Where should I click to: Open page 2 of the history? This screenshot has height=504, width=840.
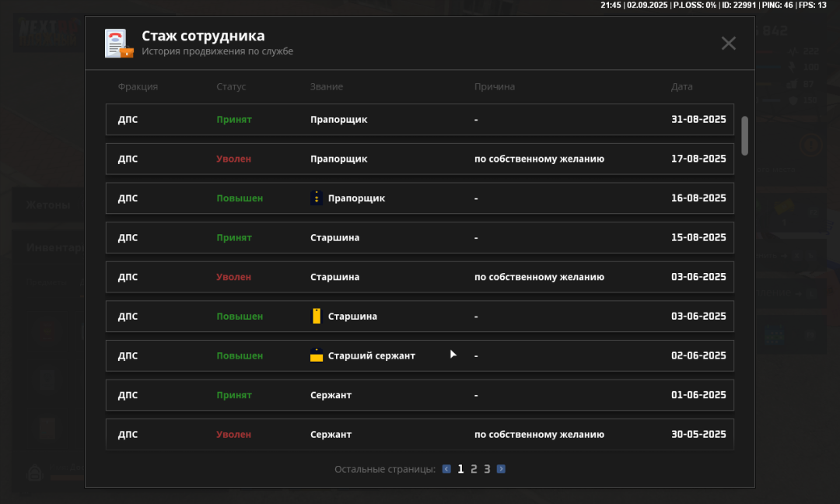click(474, 469)
